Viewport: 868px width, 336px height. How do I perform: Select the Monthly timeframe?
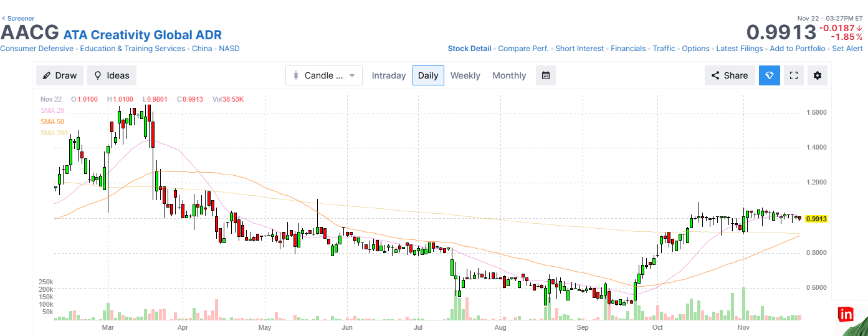509,75
